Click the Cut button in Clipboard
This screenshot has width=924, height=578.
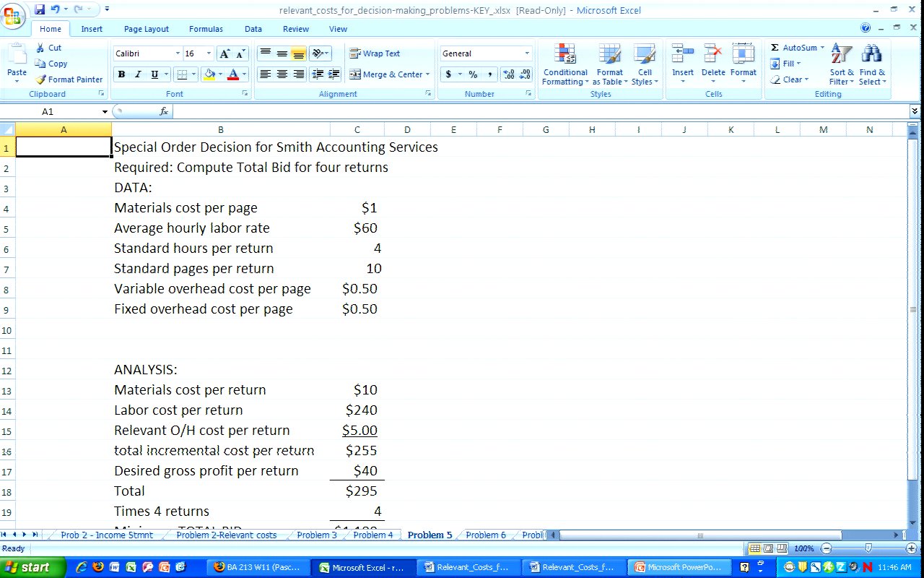pyautogui.click(x=48, y=48)
